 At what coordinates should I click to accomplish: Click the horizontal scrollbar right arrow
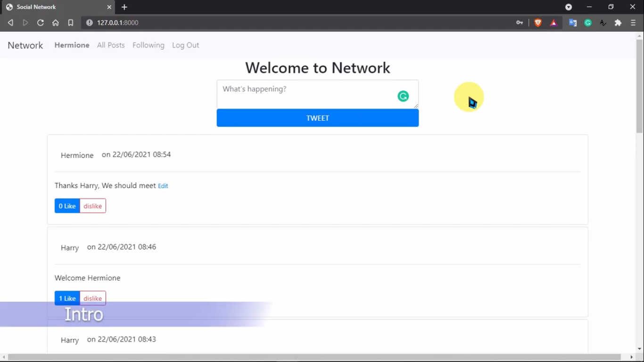point(632,357)
